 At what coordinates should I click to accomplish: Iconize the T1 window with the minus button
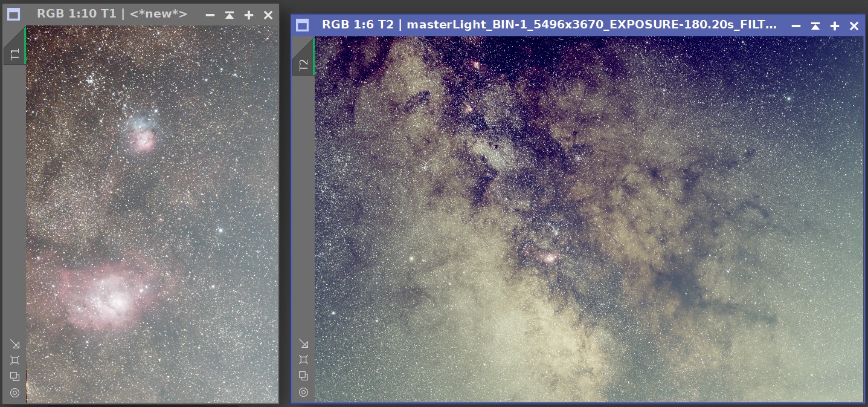pos(210,15)
